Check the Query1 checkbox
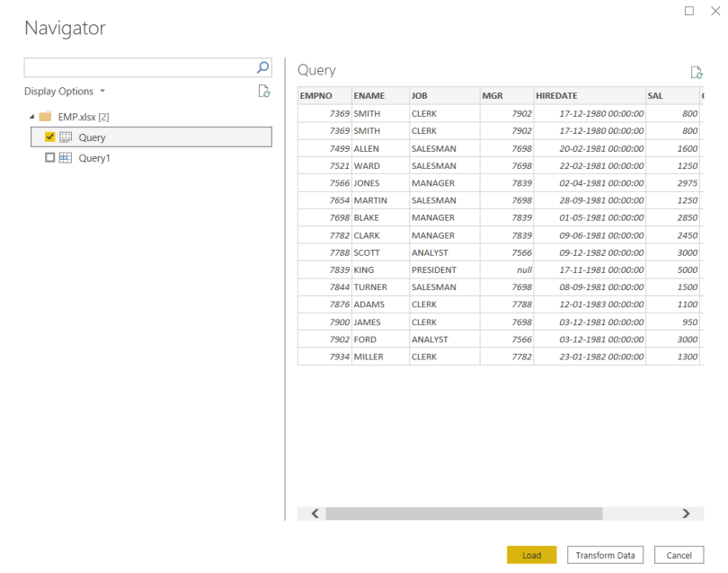 click(49, 158)
